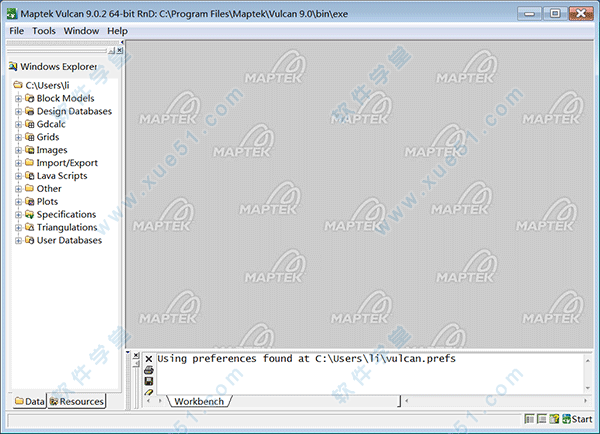The image size is (600, 434).
Task: Click the two-column layout icon in status bar
Action: 530,419
